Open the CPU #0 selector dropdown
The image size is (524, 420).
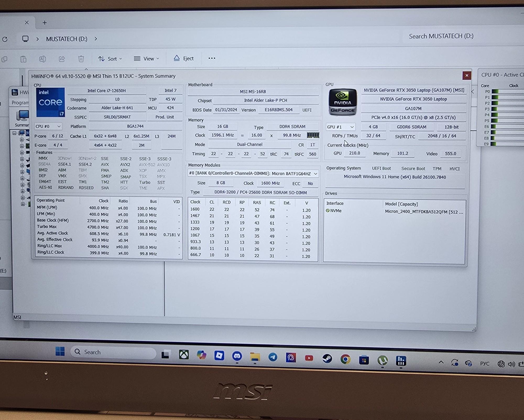click(x=48, y=126)
